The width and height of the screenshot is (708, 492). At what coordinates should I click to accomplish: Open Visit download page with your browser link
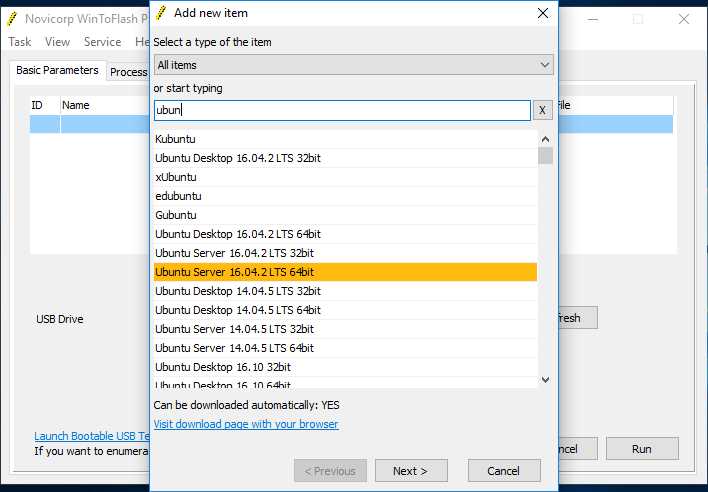pos(246,424)
